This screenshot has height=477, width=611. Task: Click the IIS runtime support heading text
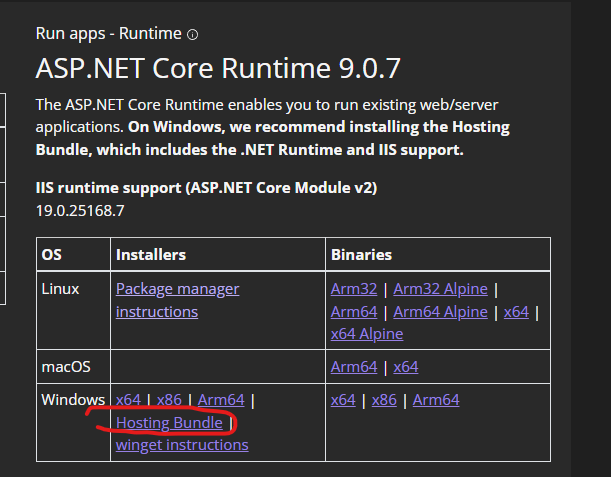click(x=207, y=188)
